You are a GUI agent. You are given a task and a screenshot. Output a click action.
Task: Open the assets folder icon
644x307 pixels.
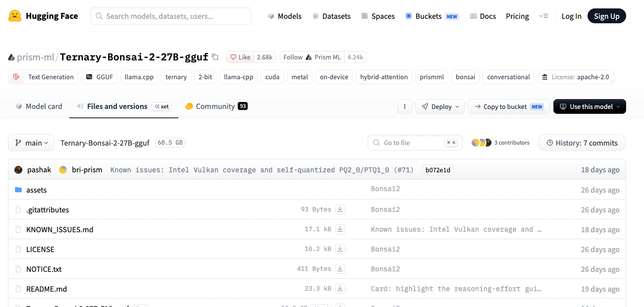coord(18,190)
